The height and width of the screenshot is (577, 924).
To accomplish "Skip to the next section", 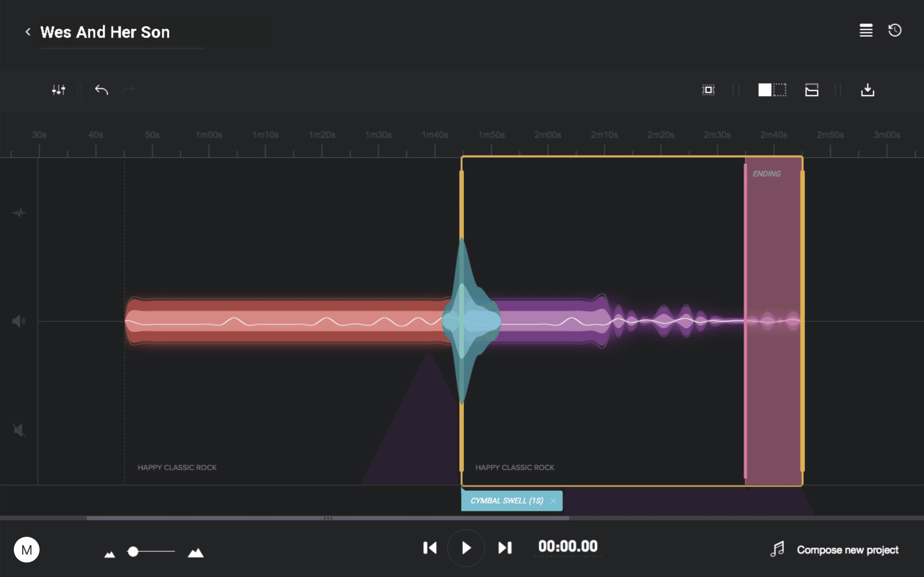I will (505, 548).
